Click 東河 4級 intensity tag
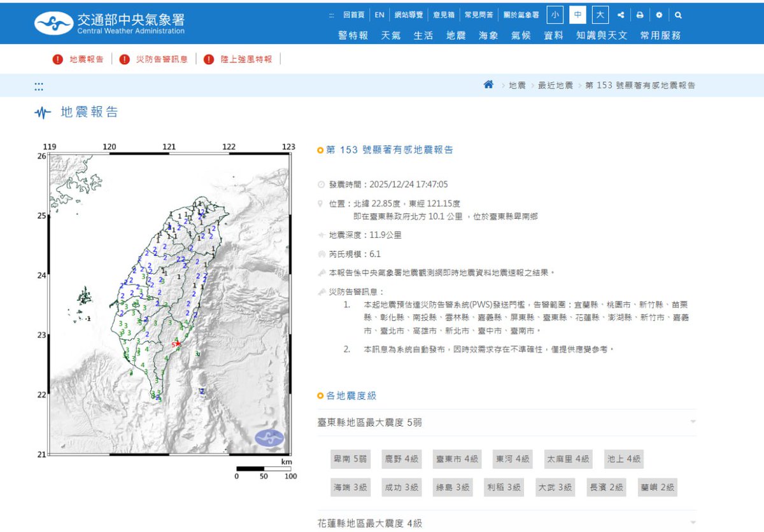 click(513, 459)
